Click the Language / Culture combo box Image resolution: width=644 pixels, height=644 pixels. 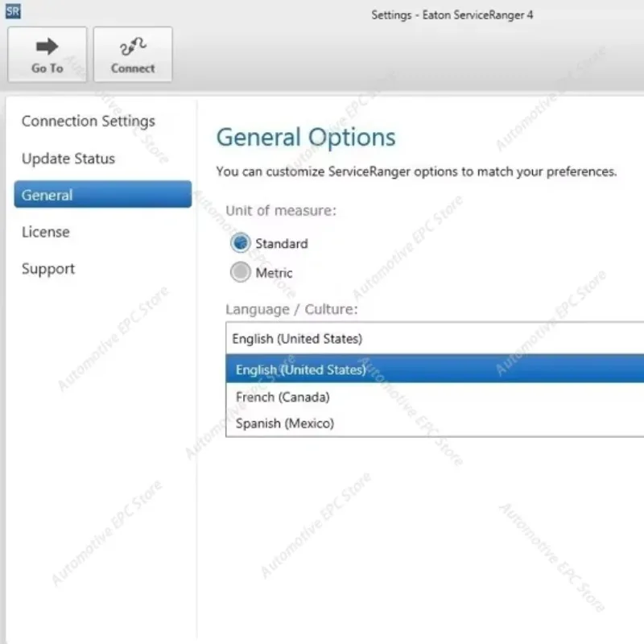tap(435, 338)
